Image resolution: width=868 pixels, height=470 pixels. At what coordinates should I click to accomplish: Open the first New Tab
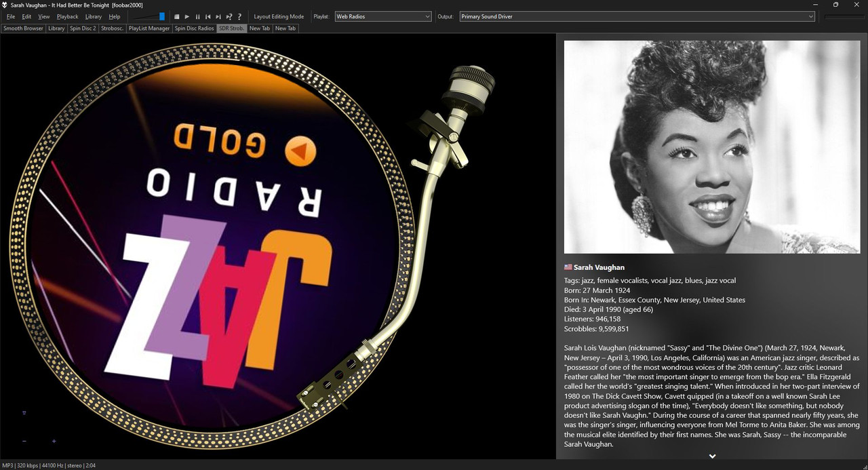(260, 28)
